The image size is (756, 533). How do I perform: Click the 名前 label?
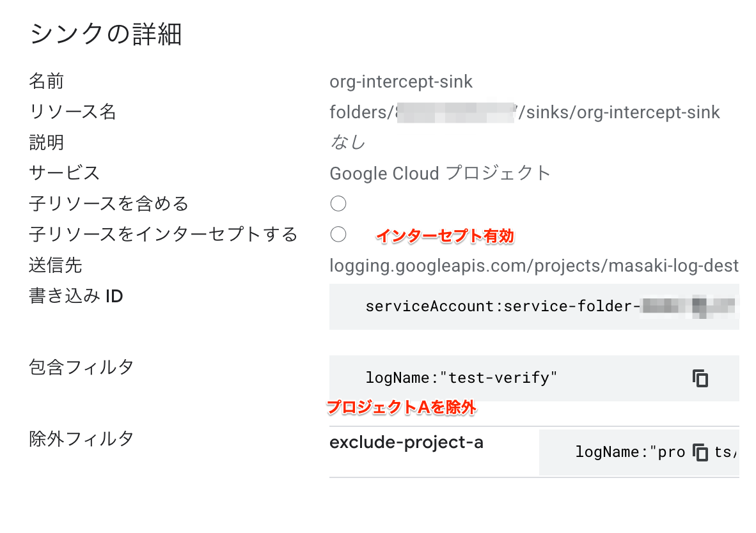pos(46,81)
